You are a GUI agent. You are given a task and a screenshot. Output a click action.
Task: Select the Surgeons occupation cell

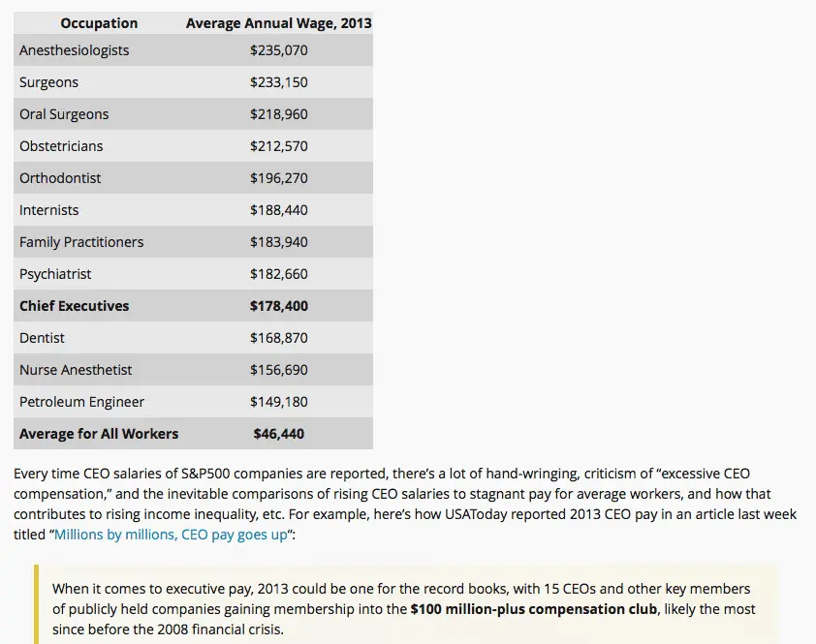[x=48, y=82]
